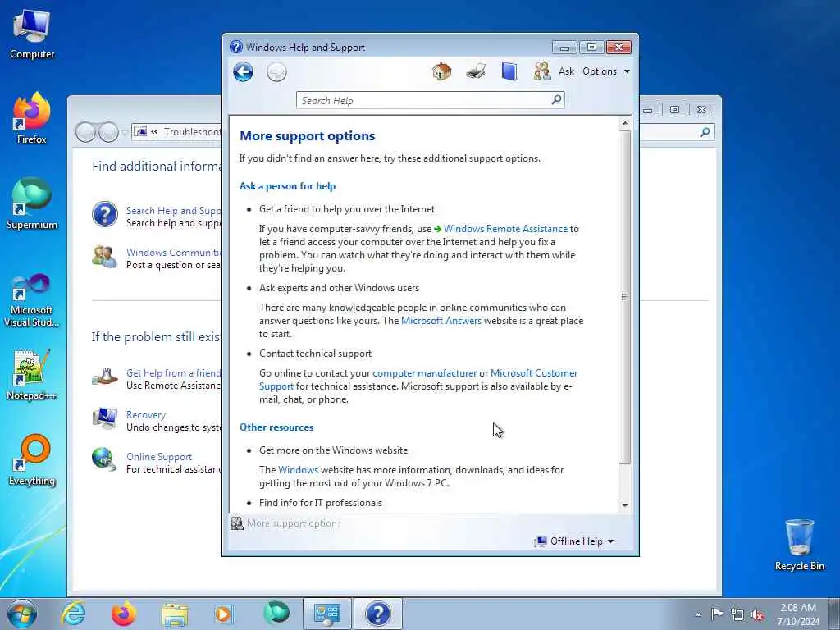Launch Firefox from the taskbar
Viewport: 840px width, 630px height.
click(124, 614)
